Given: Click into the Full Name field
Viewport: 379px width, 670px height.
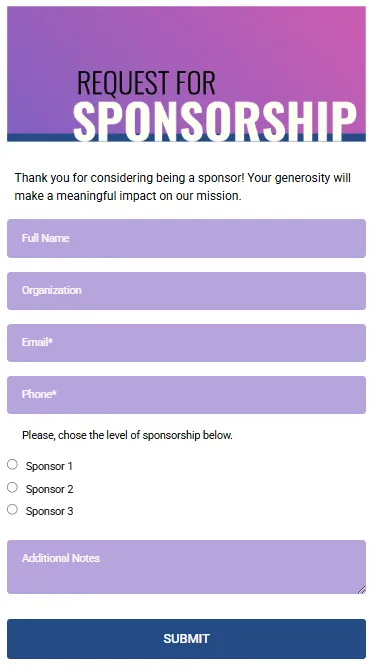Looking at the screenshot, I should tap(186, 238).
